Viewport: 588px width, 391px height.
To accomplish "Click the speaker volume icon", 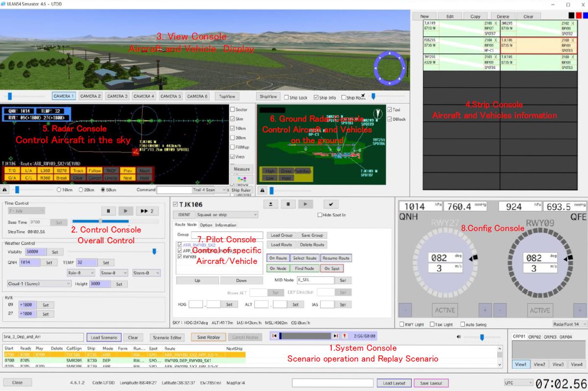I will click(x=458, y=337).
